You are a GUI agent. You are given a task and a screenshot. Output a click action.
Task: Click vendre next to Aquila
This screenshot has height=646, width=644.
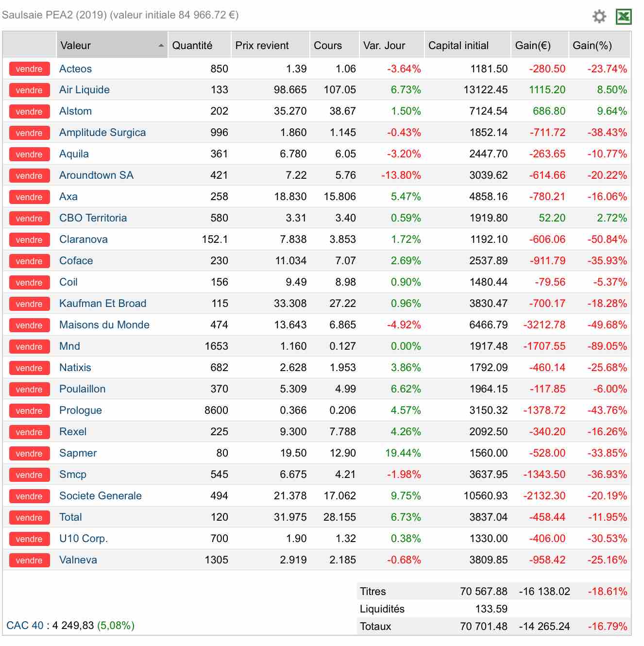(x=29, y=154)
